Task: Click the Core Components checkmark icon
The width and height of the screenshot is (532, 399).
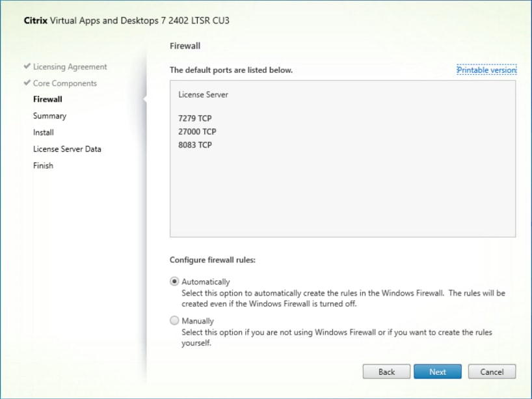Action: point(27,83)
